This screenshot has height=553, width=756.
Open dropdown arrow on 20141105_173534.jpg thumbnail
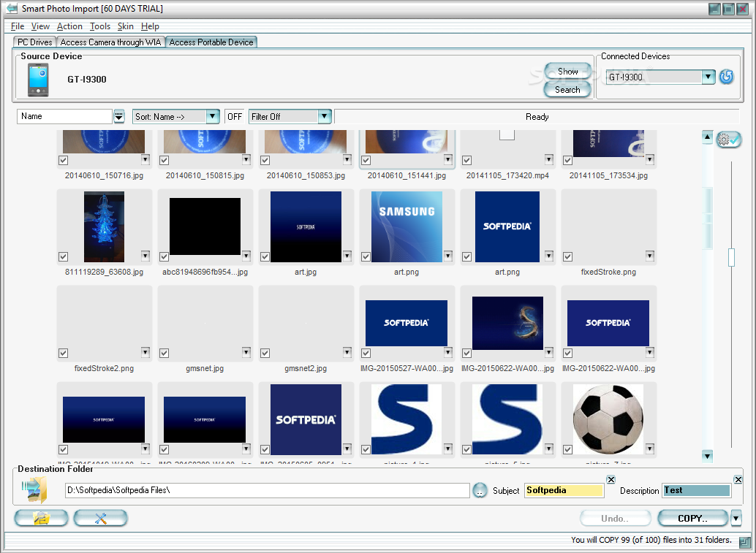tap(650, 159)
